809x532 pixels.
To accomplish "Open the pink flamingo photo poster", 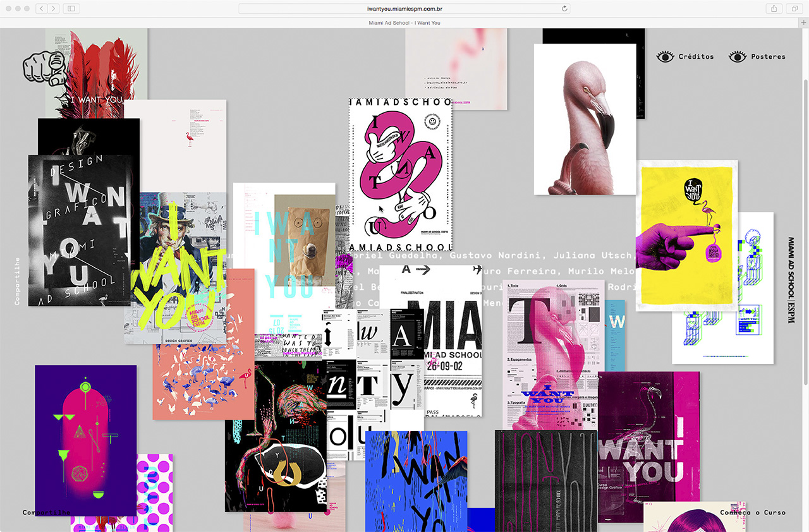I will click(585, 119).
